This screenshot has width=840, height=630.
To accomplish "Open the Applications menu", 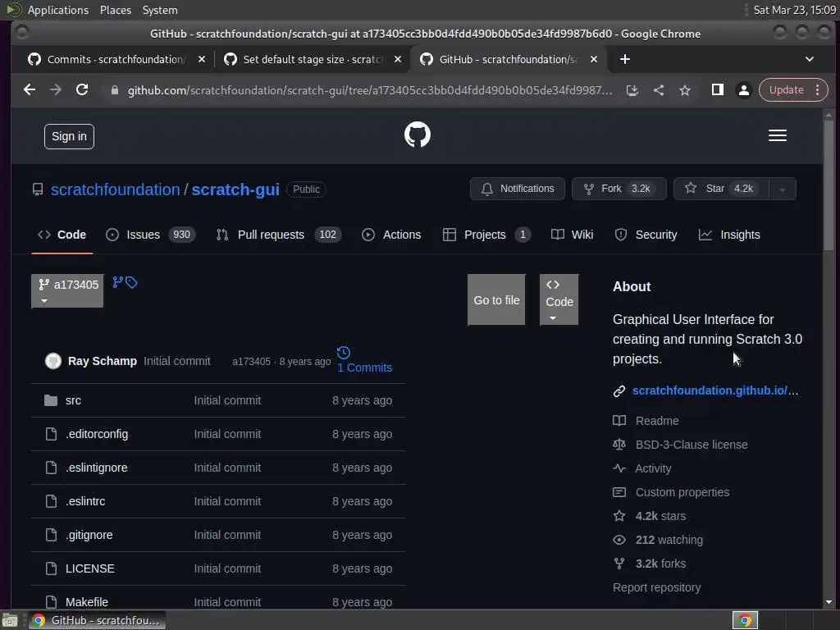I will point(58,10).
